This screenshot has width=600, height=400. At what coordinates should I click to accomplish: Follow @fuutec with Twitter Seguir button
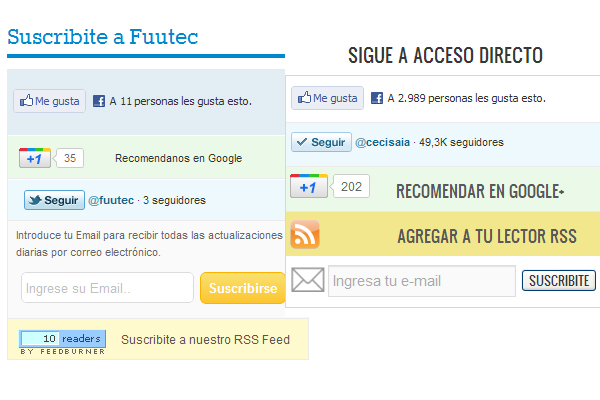click(x=54, y=200)
